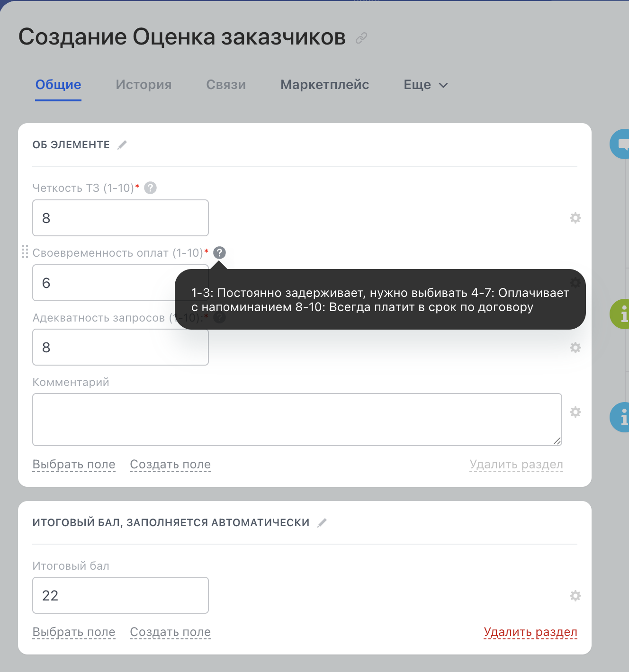Click Создать поле in ИТОГОВЫЙ БАЛ section
The width and height of the screenshot is (629, 672).
[x=171, y=632]
